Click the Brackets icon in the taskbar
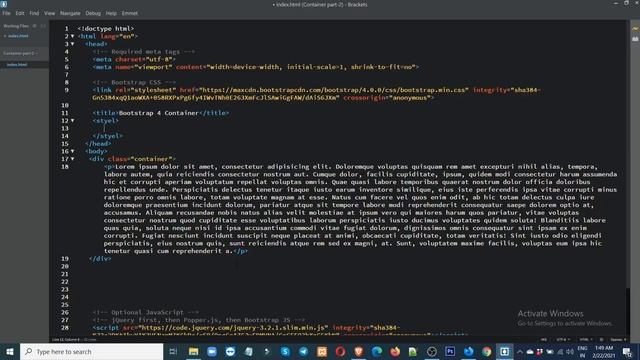Image resolution: width=640 pixels, height=360 pixels. pyautogui.click(x=504, y=351)
